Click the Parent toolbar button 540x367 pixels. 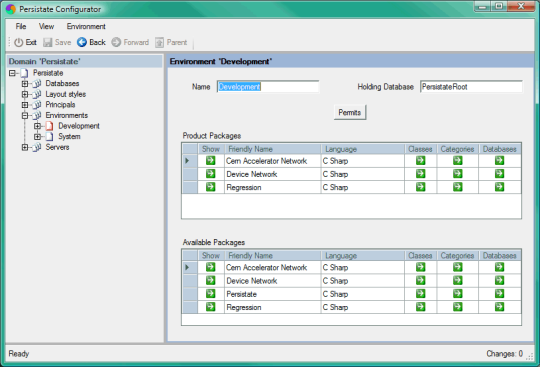click(x=171, y=42)
